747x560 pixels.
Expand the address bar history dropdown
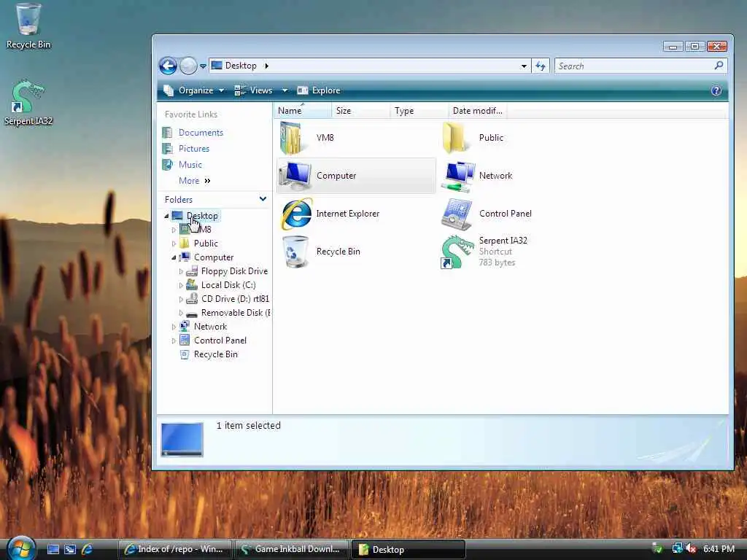524,66
